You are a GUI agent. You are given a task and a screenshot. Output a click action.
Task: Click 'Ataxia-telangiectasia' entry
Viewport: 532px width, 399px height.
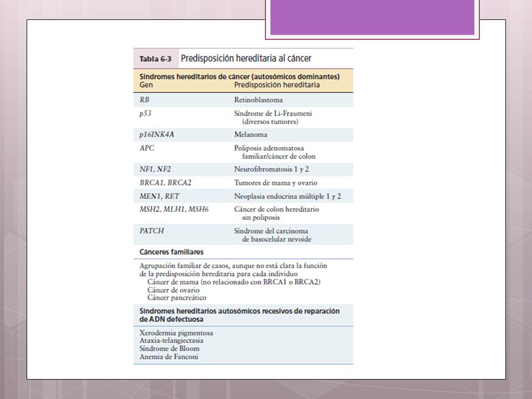171,341
